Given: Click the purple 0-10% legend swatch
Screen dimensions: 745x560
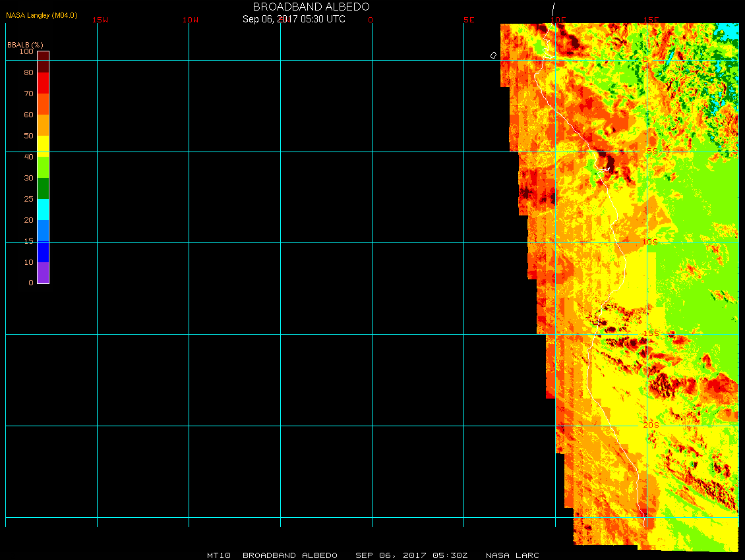Looking at the screenshot, I should pos(43,272).
